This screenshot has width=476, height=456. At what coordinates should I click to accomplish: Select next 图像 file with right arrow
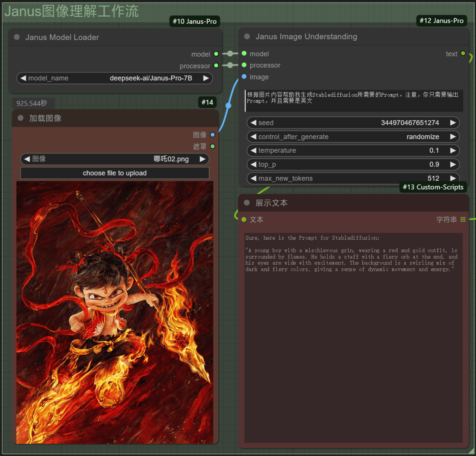202,159
